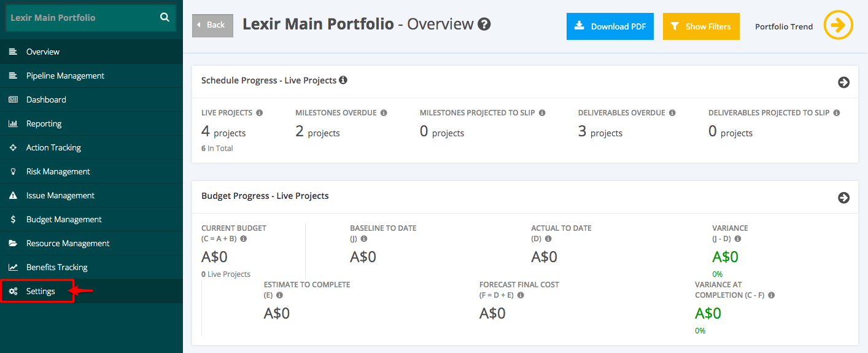Click info icon beside Actual to Date (D)
The width and height of the screenshot is (868, 353).
(548, 239)
